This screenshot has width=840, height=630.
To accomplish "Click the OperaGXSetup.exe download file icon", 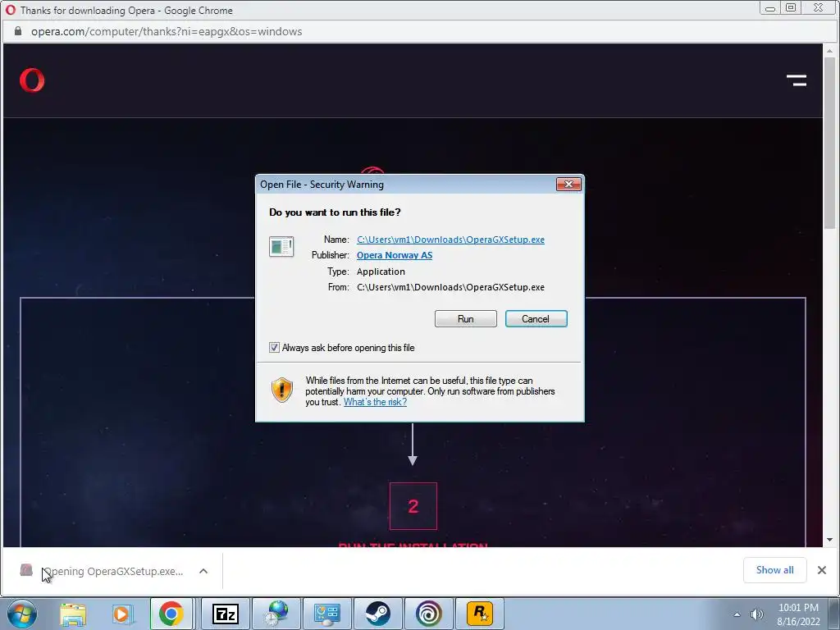I will [x=26, y=569].
